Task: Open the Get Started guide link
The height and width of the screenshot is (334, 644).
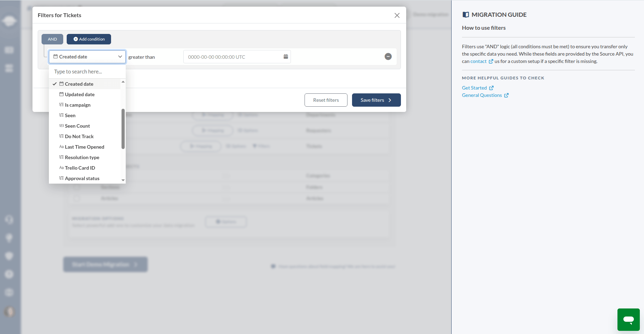Action: [474, 88]
